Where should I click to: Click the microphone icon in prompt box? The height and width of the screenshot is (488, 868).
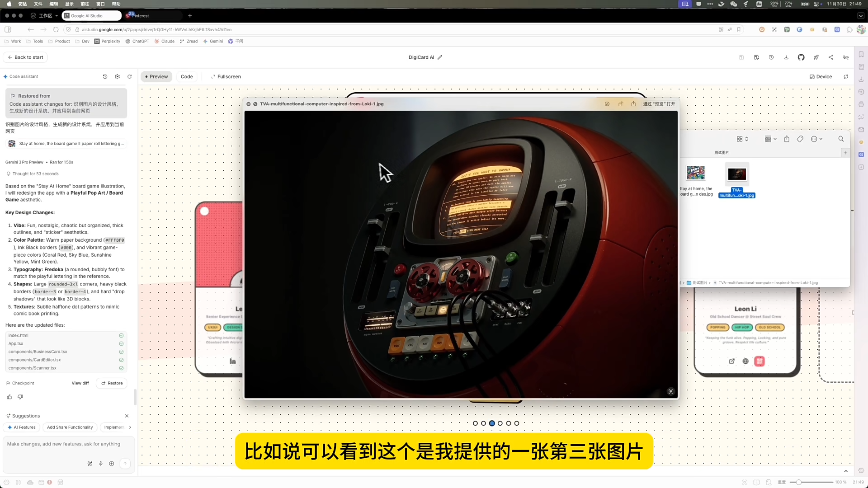[x=101, y=464]
